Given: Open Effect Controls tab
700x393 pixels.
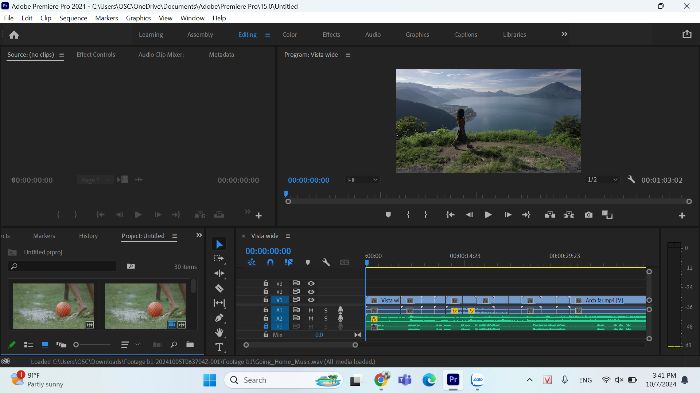Looking at the screenshot, I should pos(96,54).
